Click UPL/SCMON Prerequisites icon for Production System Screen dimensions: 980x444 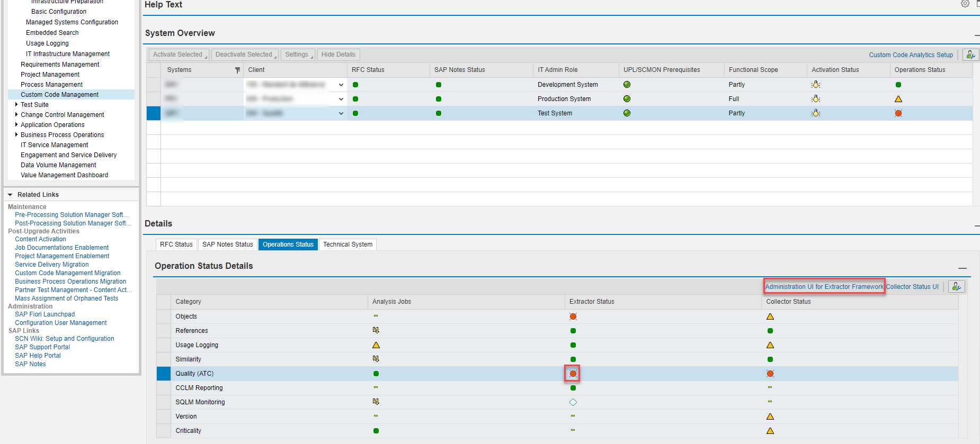coord(627,99)
